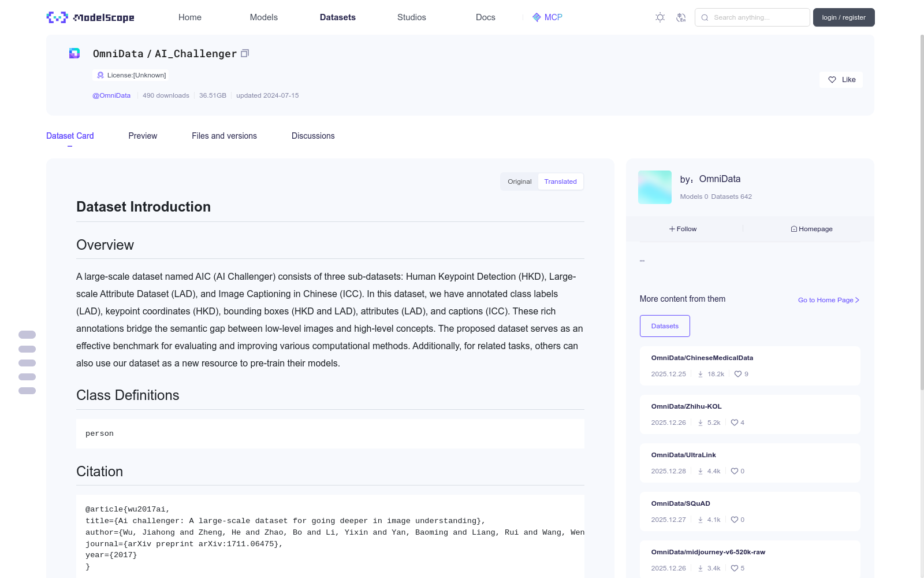Click the language switch icon

(x=681, y=17)
